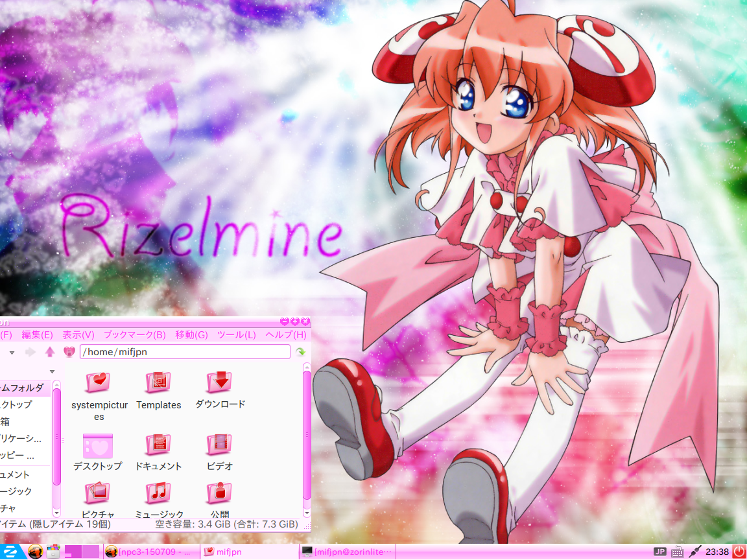747x560 pixels.
Task: Switch to the second workspace
Action: click(x=91, y=552)
